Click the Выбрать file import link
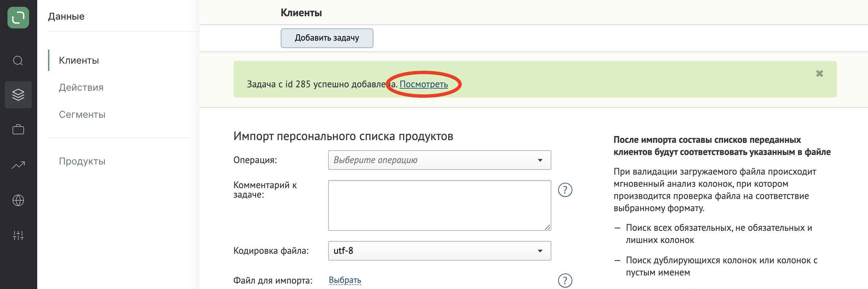868x289 pixels. [x=345, y=280]
